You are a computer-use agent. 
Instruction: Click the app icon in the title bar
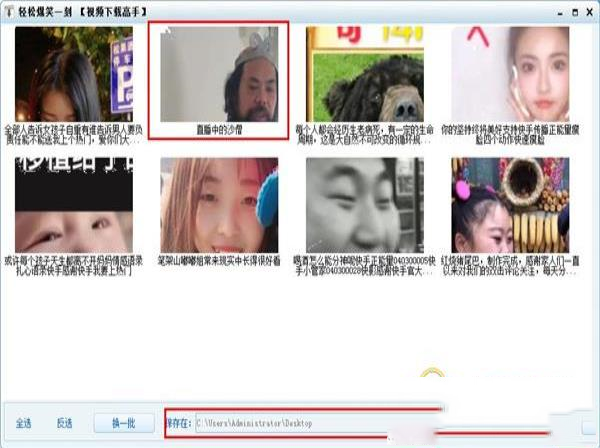pos(10,10)
